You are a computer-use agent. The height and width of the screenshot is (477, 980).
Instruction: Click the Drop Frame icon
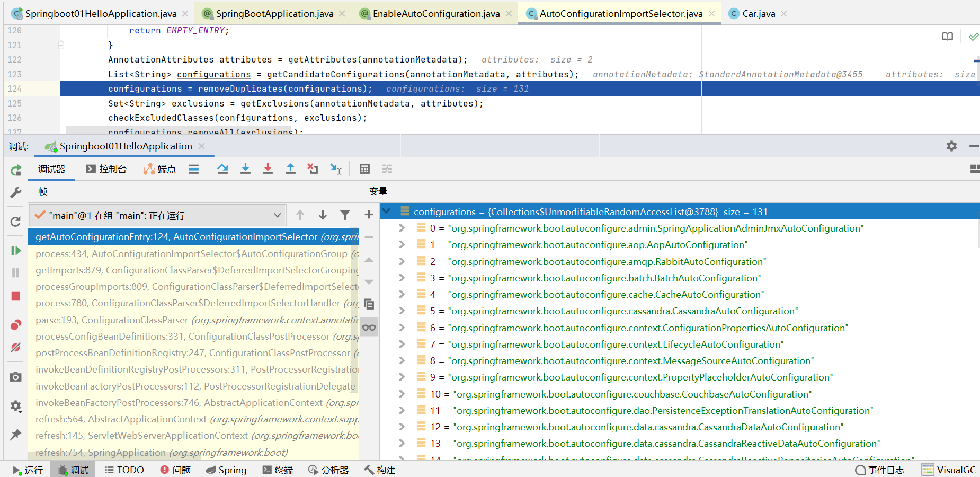(x=313, y=169)
